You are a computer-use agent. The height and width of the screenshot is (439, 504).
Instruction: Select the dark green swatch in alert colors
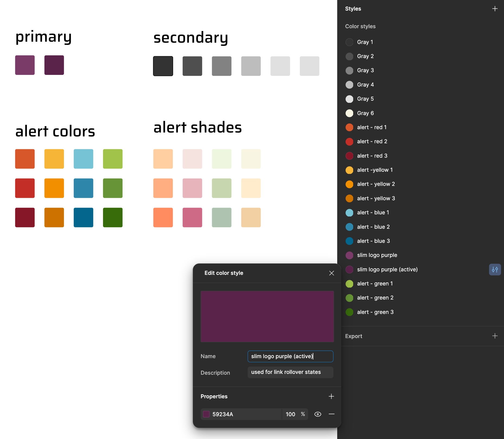pos(113,217)
